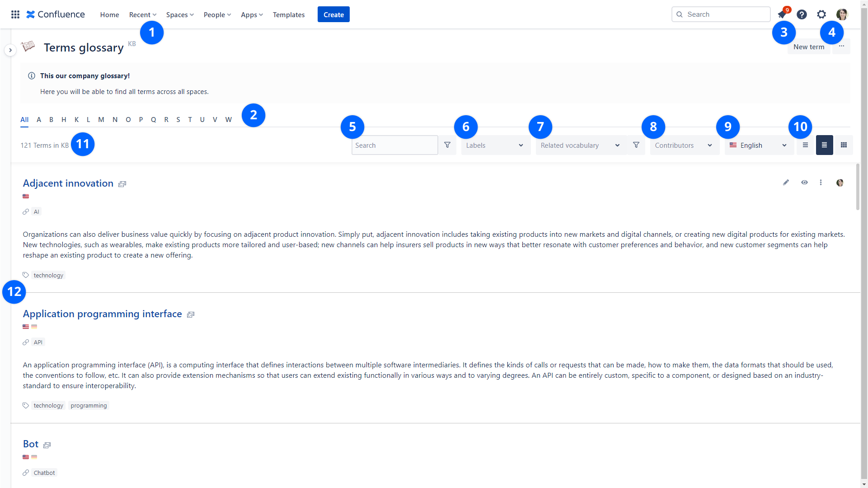The width and height of the screenshot is (868, 488).
Task: Open Confluence settings gear icon
Action: coord(821,14)
